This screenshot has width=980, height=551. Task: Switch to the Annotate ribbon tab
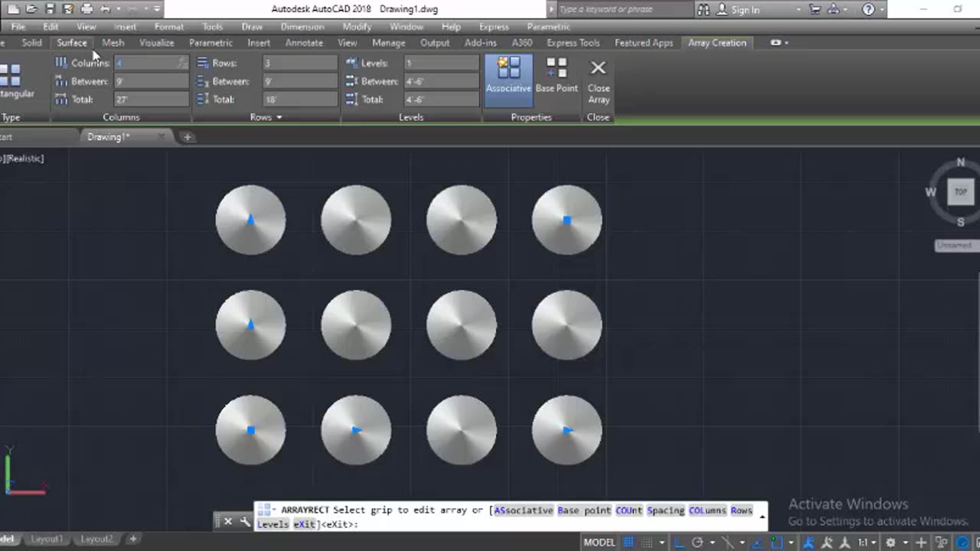304,43
